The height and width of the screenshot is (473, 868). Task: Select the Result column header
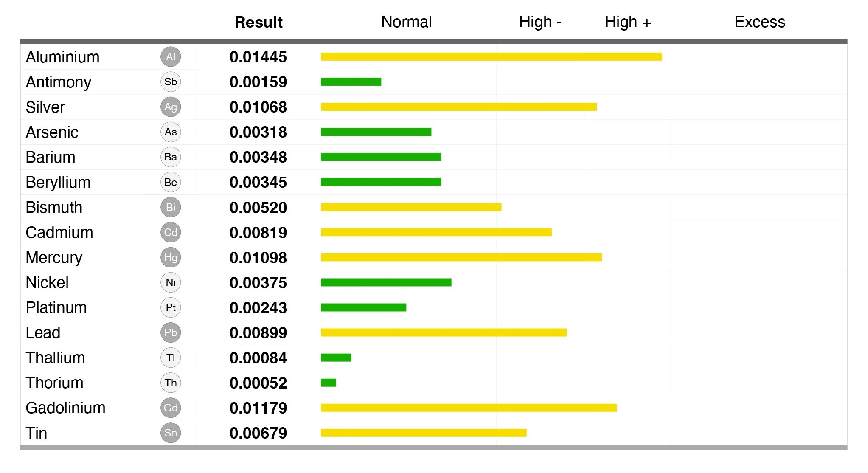pyautogui.click(x=258, y=22)
